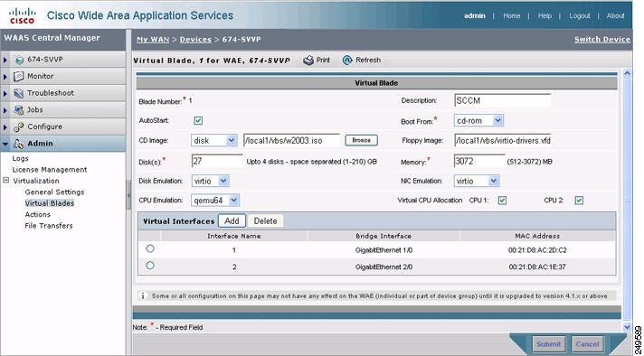Click the Troubleshoot icon in sidebar
Image resolution: width=644 pixels, height=356 pixels.
click(x=19, y=93)
